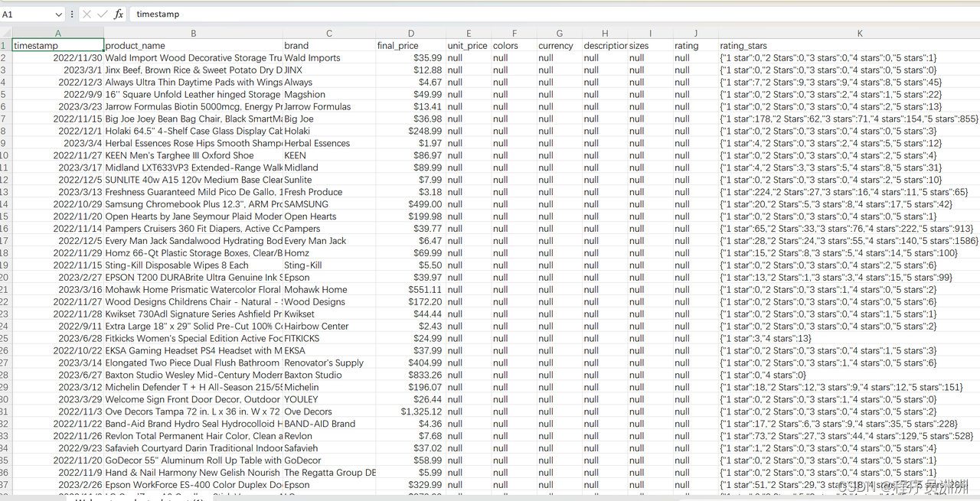
Task: Click the Pampers brand cell
Action: [329, 229]
